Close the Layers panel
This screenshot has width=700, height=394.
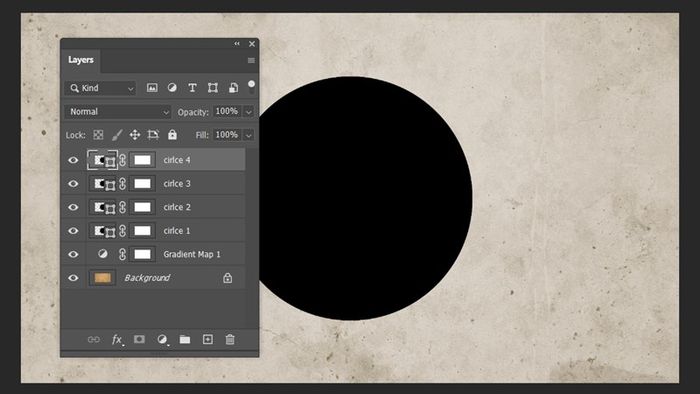point(252,44)
